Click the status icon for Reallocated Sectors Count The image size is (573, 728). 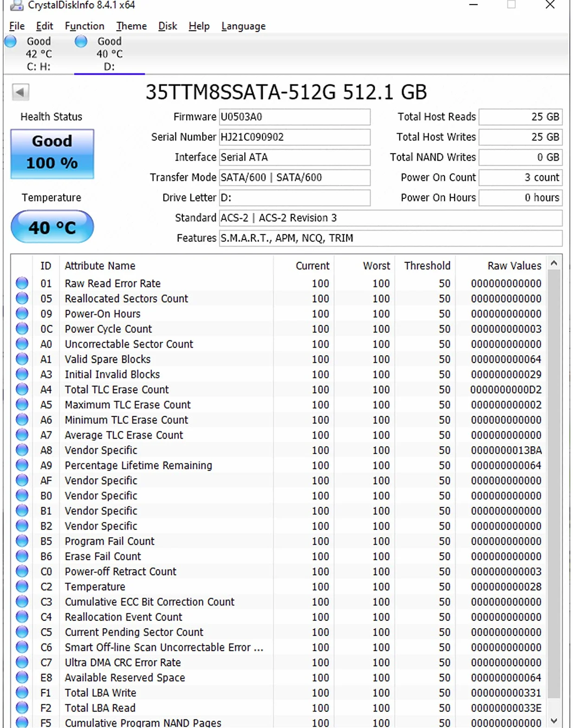(x=22, y=298)
